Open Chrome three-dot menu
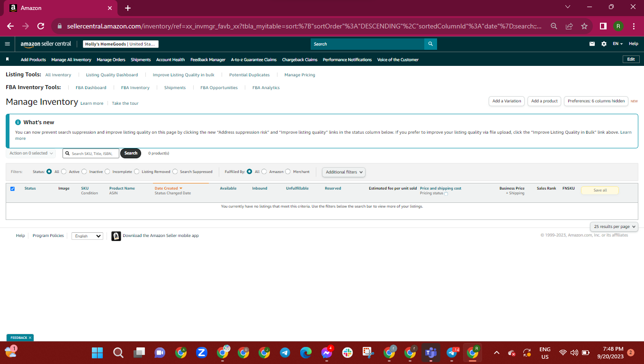 [633, 26]
